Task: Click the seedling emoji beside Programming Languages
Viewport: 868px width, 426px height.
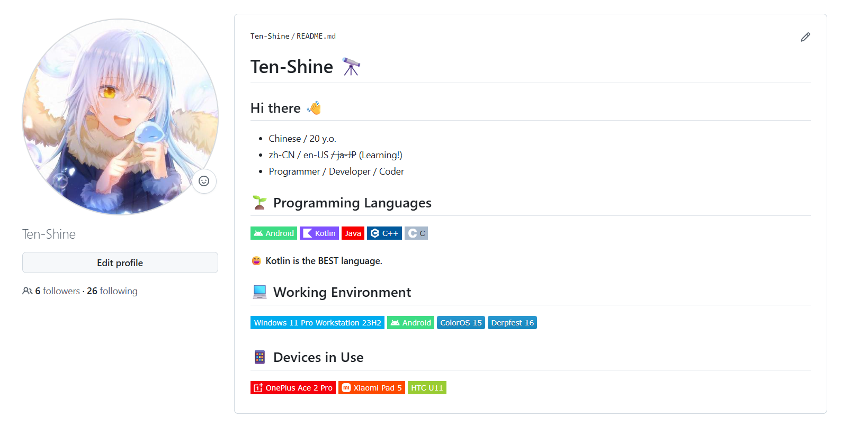Action: pos(259,203)
